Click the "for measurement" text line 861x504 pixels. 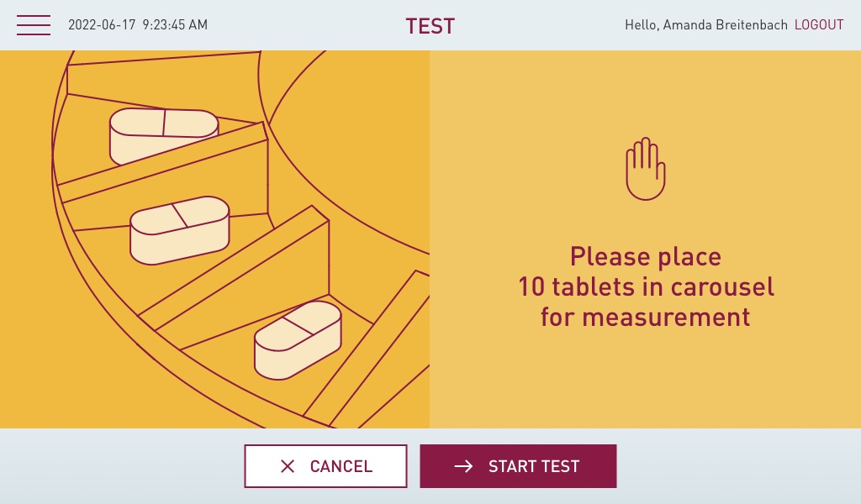[645, 317]
